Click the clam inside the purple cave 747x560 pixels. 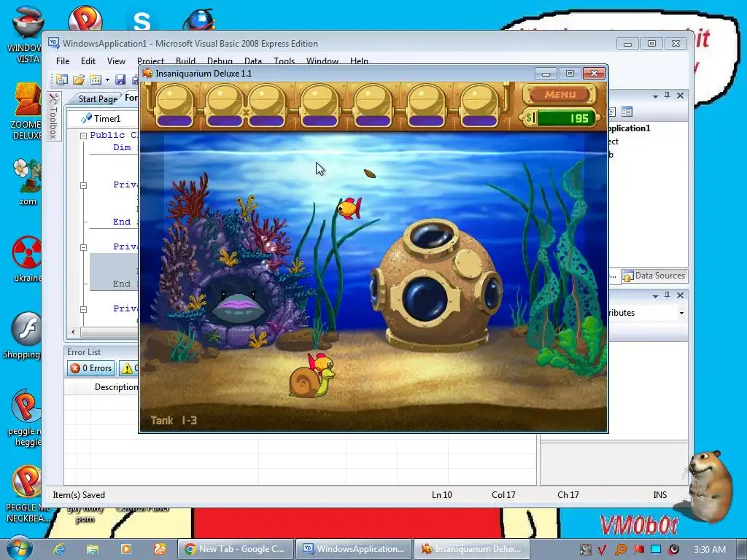[239, 306]
